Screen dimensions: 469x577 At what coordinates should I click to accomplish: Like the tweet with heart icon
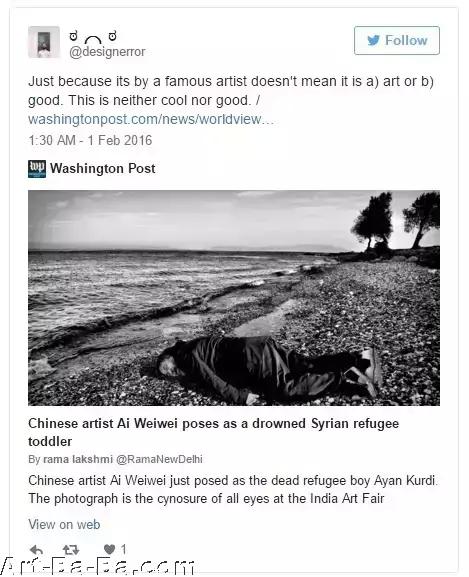[x=109, y=549]
